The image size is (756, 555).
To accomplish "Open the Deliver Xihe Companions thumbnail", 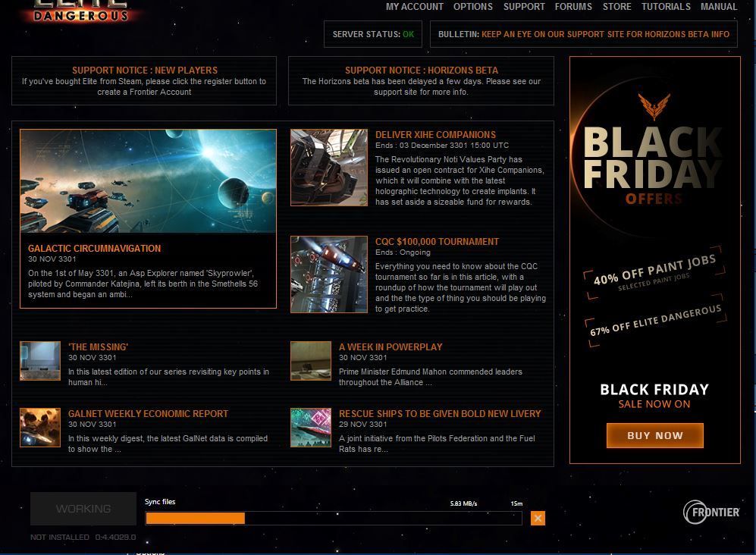I will point(329,168).
